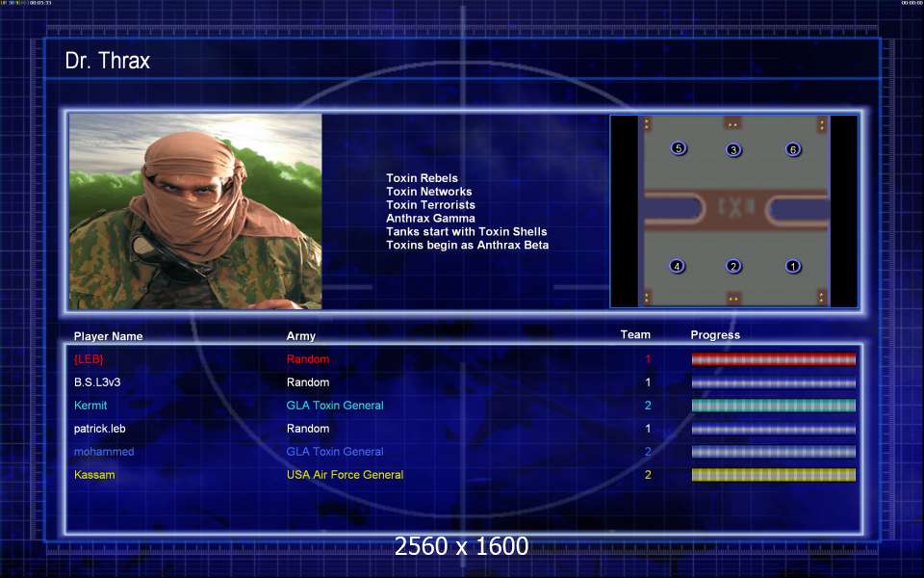
Task: Click the Toxin Rebels ability line
Action: click(x=422, y=178)
